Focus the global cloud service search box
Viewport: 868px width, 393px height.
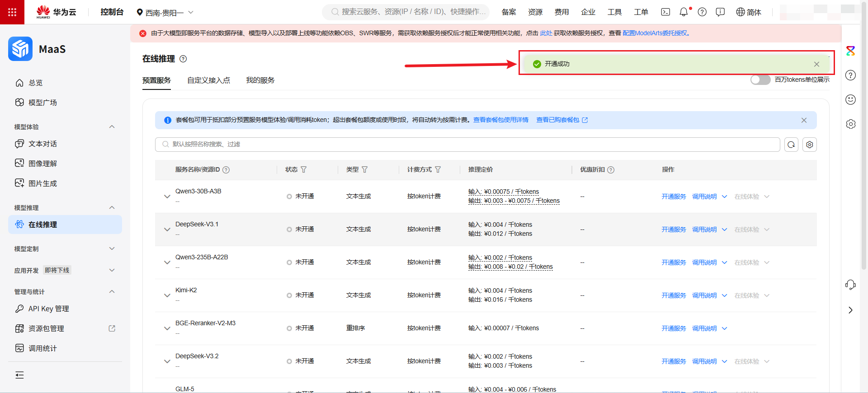pos(406,12)
